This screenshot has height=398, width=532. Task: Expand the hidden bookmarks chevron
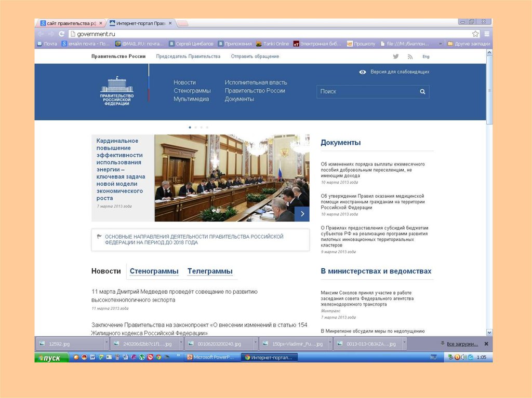pyautogui.click(x=441, y=44)
